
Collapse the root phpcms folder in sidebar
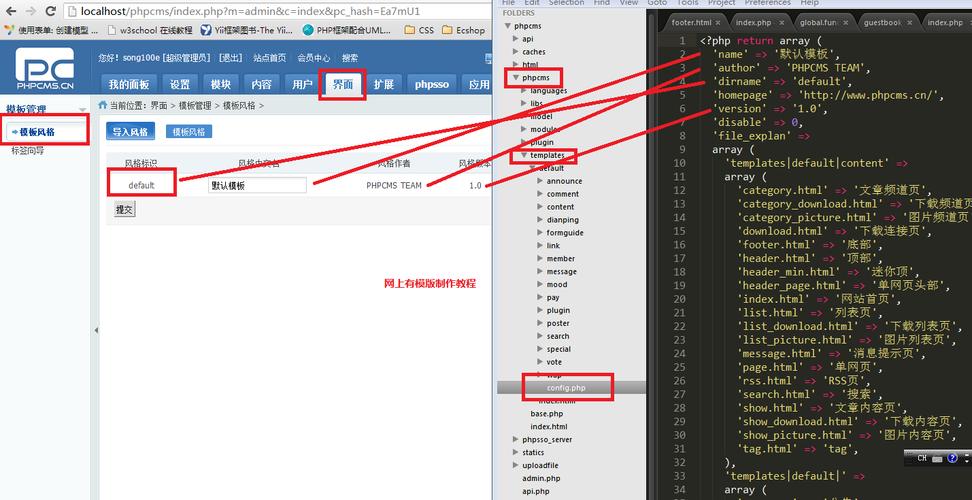click(508, 26)
